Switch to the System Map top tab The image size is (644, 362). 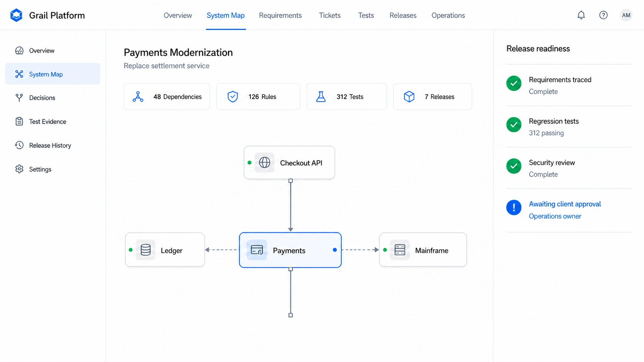tap(226, 15)
